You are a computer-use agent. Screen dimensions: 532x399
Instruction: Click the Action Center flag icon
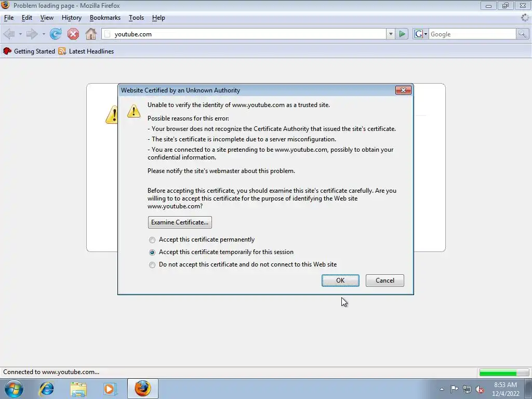[x=454, y=389]
